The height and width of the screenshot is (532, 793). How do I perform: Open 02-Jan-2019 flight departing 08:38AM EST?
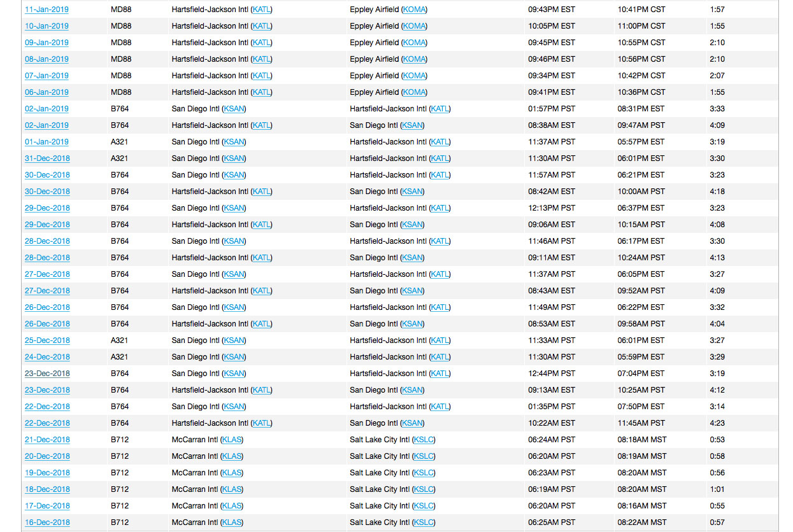tap(46, 125)
